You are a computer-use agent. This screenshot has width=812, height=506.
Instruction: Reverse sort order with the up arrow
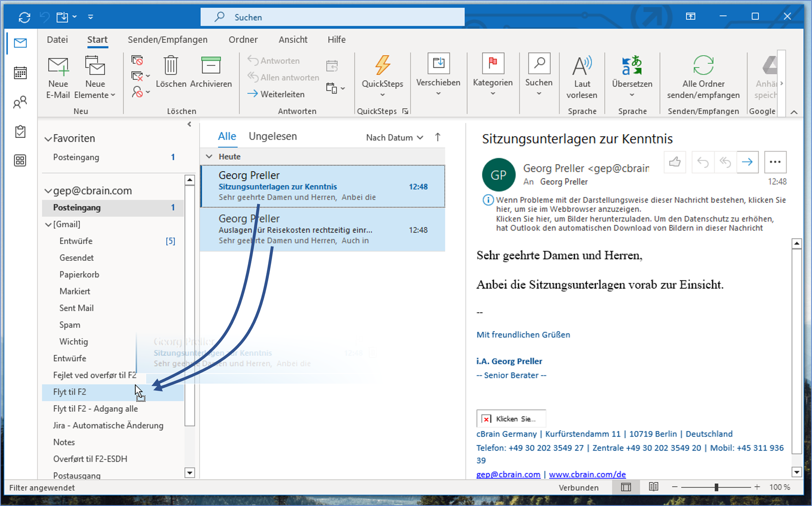pyautogui.click(x=438, y=137)
